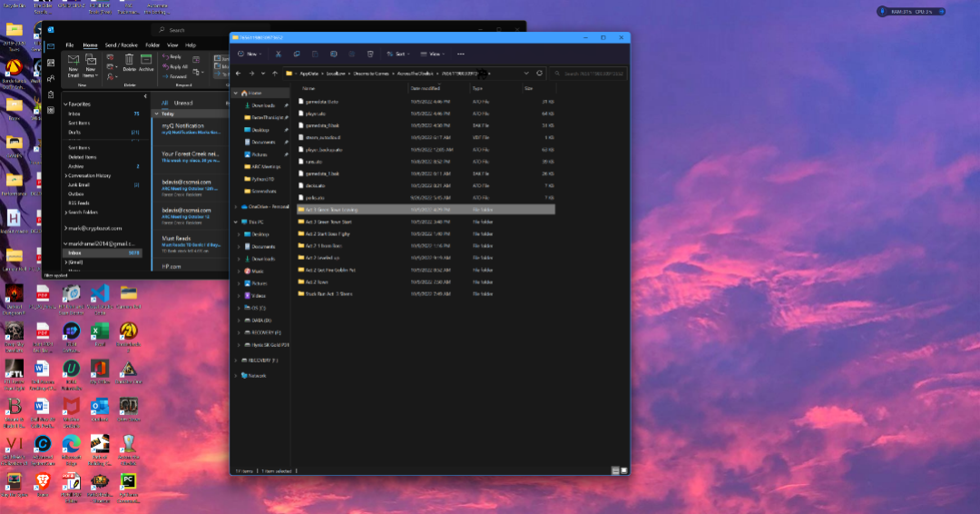Image resolution: width=980 pixels, height=514 pixels.
Task: Click the Outlook Delete trash icon
Action: (129, 64)
